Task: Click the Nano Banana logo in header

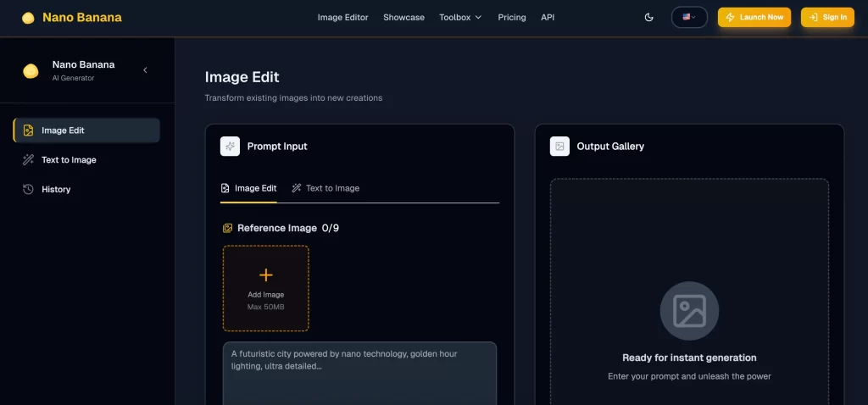Action: click(x=72, y=17)
